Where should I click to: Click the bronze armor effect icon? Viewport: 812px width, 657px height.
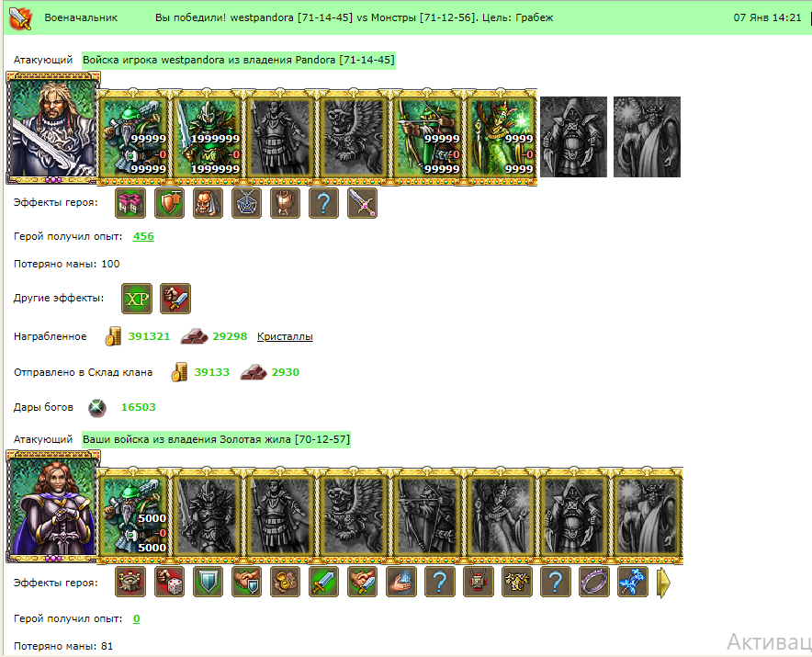[285, 202]
